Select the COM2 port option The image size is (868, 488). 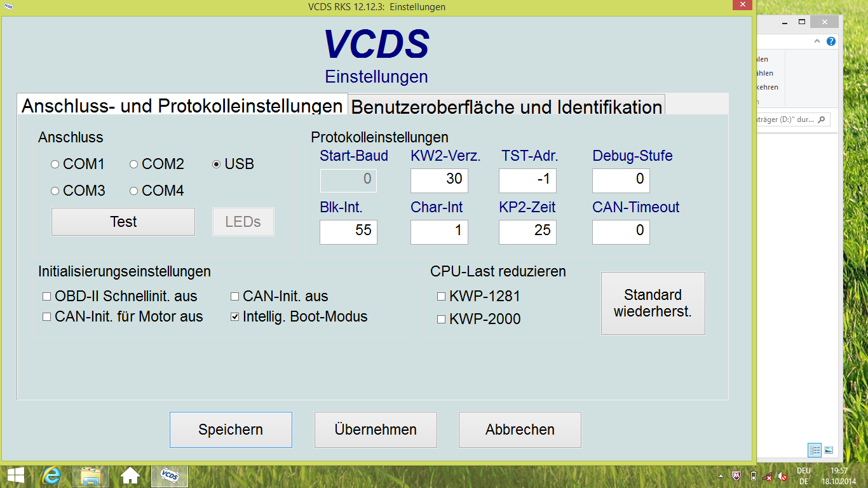pyautogui.click(x=157, y=164)
